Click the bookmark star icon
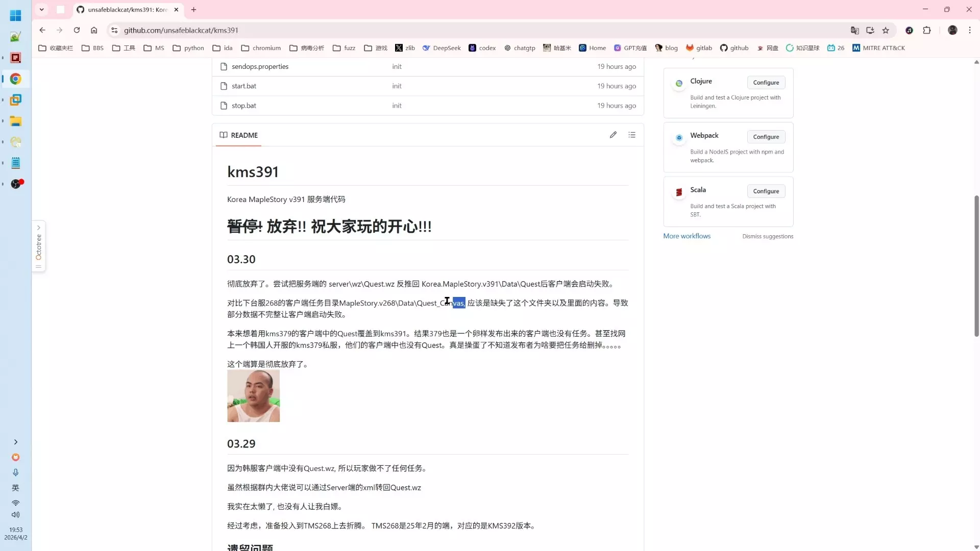This screenshot has height=551, width=980. tap(886, 30)
